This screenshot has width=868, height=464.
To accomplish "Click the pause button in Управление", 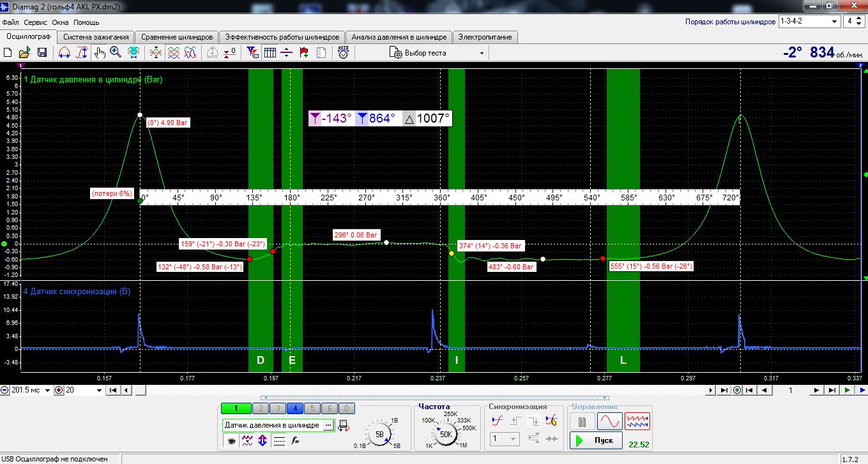I will click(582, 422).
